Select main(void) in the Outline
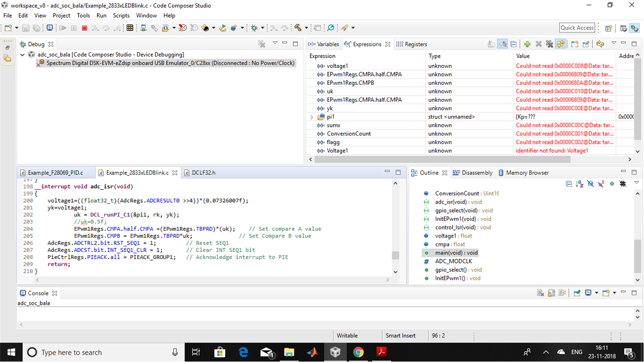644x362 pixels. coord(449,253)
